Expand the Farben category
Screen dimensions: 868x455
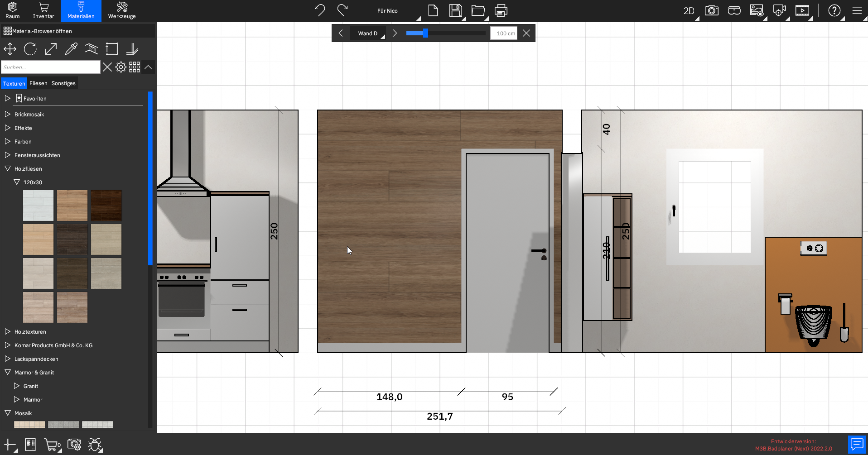pyautogui.click(x=8, y=141)
